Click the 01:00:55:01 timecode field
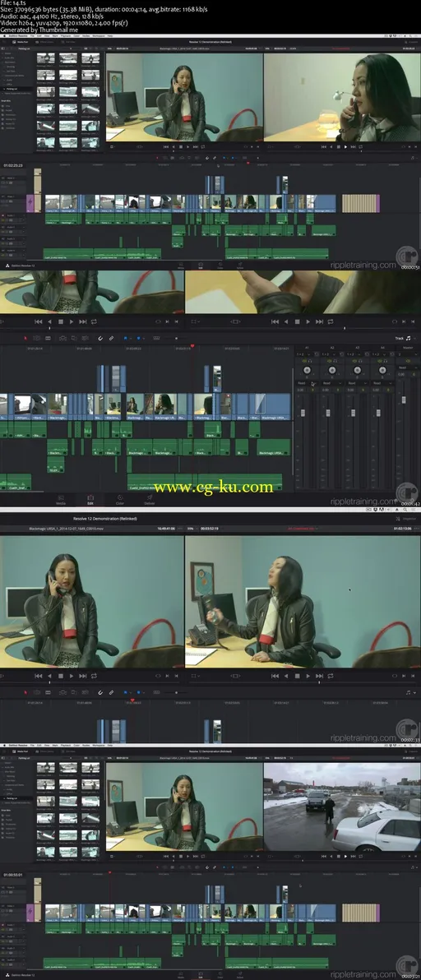The image size is (421, 980). (12, 875)
